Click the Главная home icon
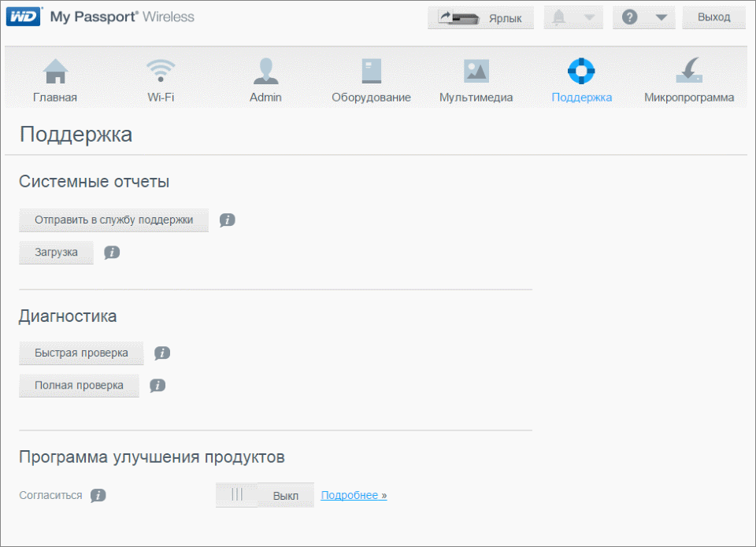This screenshot has width=756, height=547. (55, 72)
